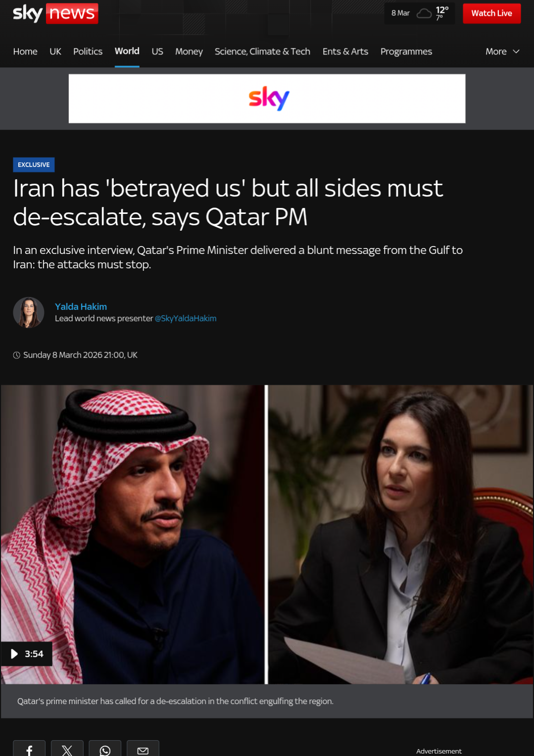The image size is (534, 756).
Task: Play the 3:54 interview video
Action: (27, 654)
